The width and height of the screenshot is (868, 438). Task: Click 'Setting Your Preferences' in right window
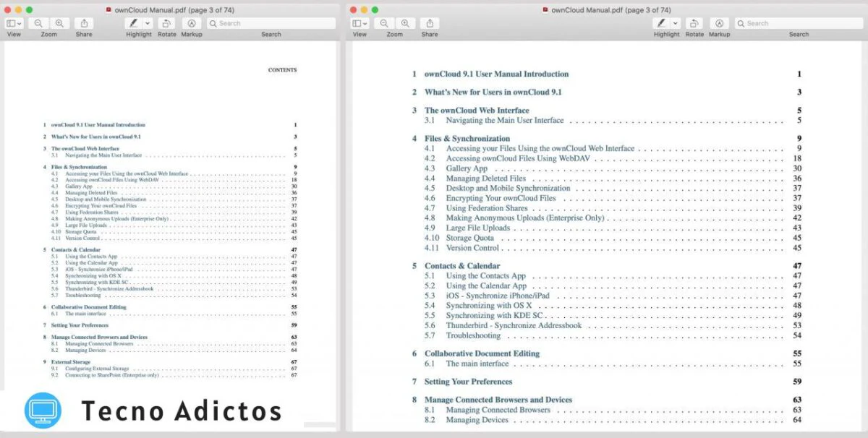(x=468, y=382)
